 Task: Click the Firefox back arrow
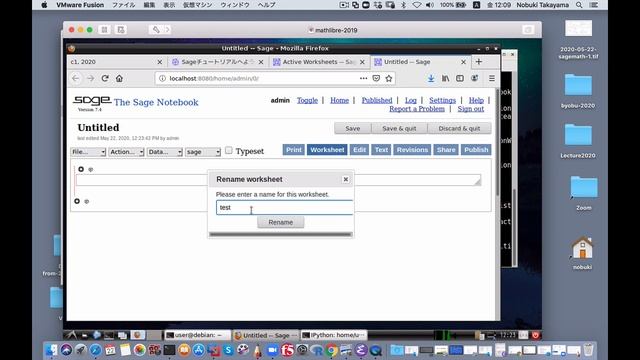coord(76,78)
